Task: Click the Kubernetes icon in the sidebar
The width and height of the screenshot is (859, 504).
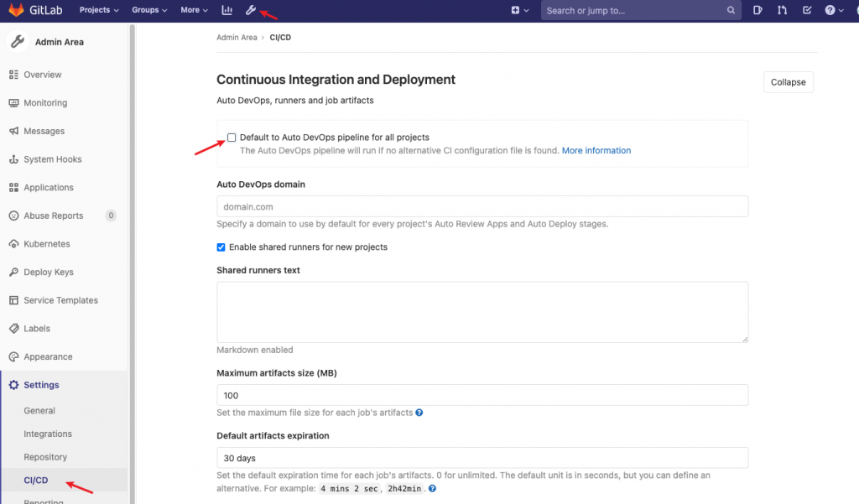Action: click(13, 244)
